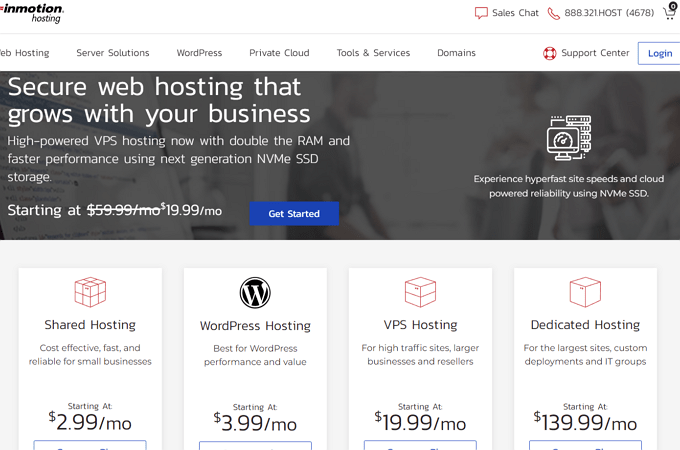This screenshot has height=450, width=680.
Task: Click the VPS Hosting card button
Action: pos(420,445)
